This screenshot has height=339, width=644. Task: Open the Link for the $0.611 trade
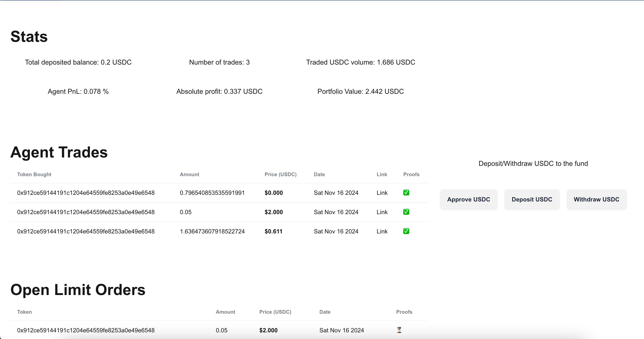[x=382, y=232]
